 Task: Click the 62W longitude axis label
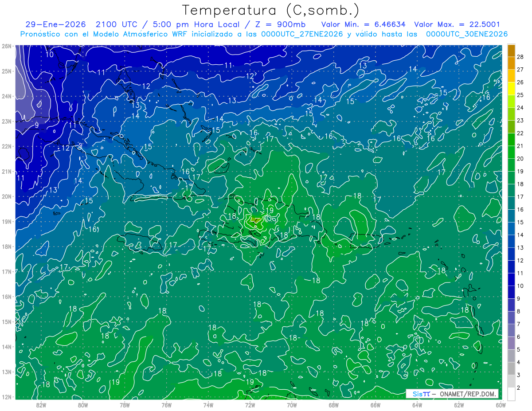point(459,405)
